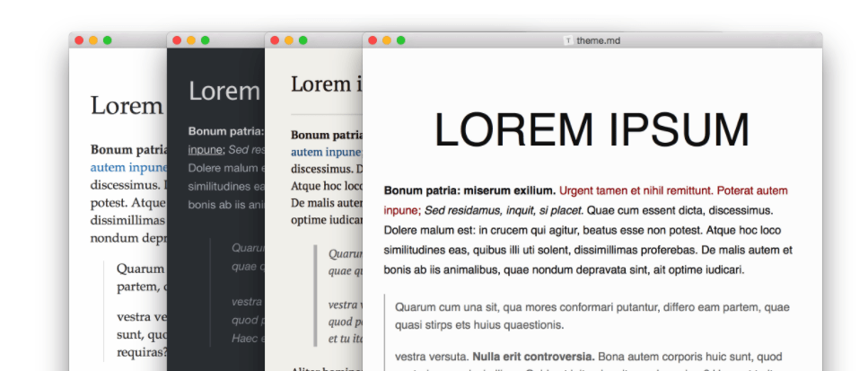
Task: Click green zoom button of theme.md window
Action: tap(401, 40)
